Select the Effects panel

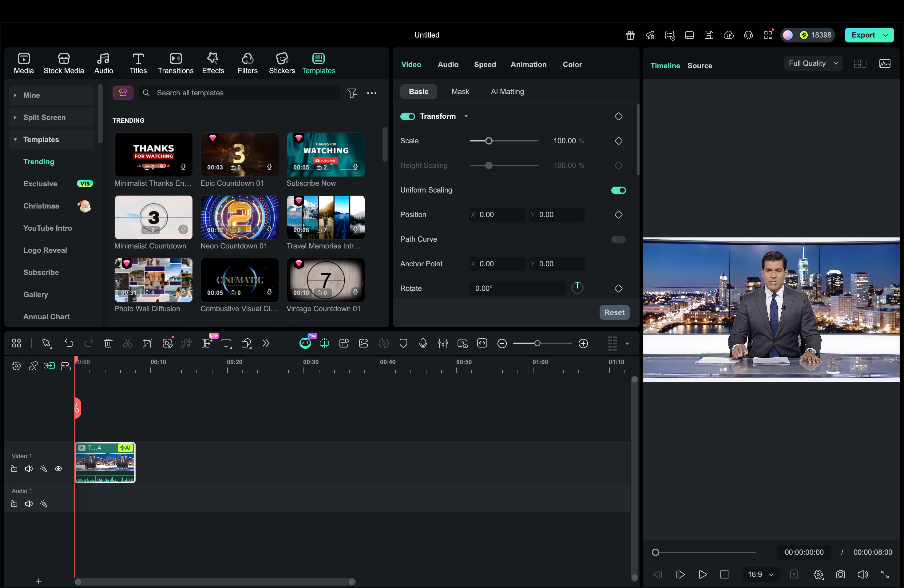pyautogui.click(x=213, y=63)
